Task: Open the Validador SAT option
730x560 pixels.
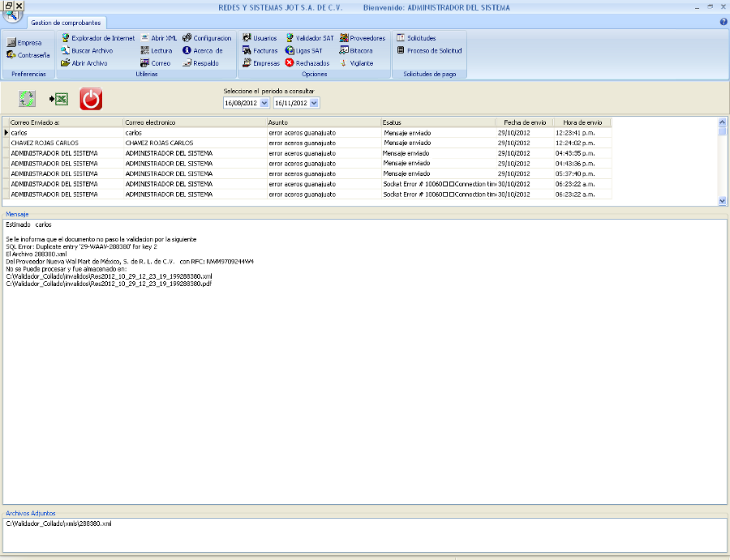Action: [x=309, y=38]
